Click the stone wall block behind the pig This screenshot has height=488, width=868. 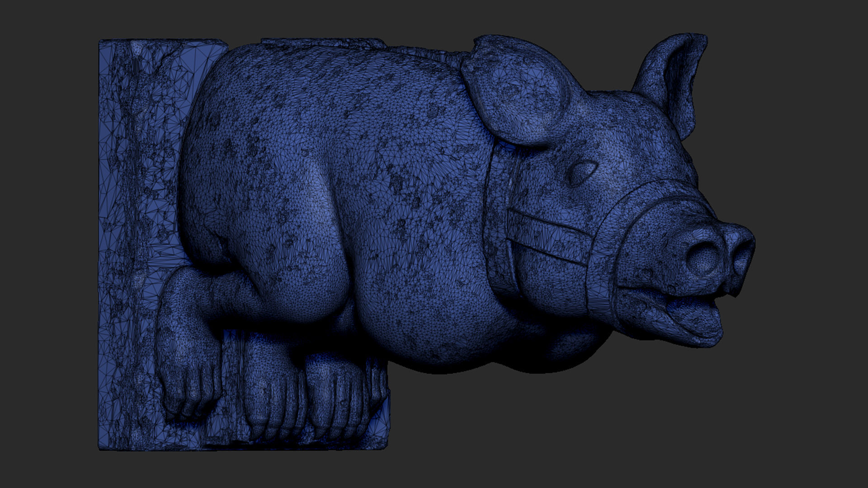point(140,244)
